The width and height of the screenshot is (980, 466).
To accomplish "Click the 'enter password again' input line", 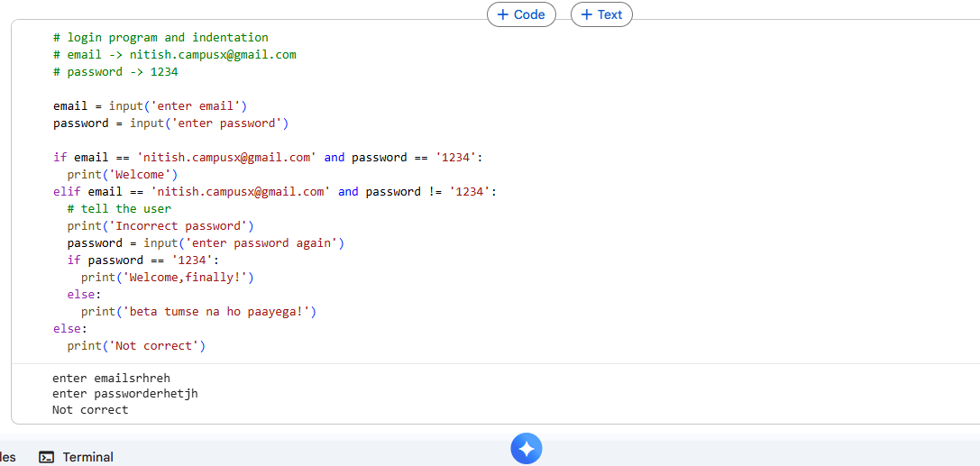I will pyautogui.click(x=206, y=243).
